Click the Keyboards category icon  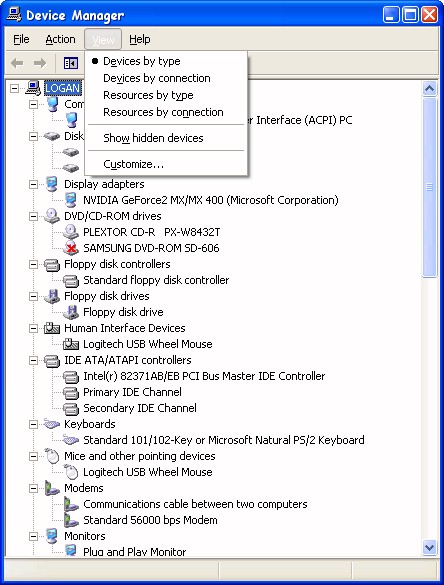tap(52, 424)
